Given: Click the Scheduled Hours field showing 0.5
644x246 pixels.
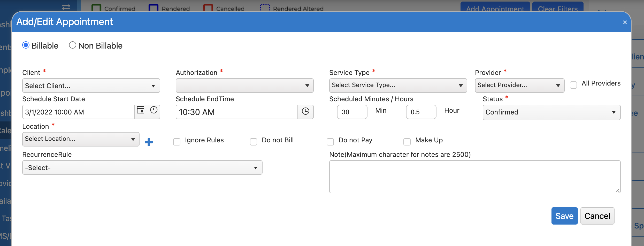Looking at the screenshot, I should pyautogui.click(x=421, y=112).
